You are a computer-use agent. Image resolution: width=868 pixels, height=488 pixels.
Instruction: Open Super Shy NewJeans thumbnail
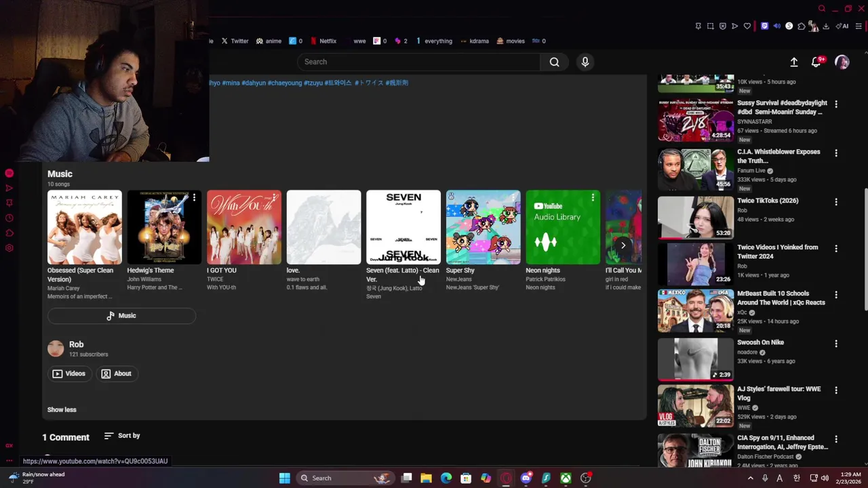pos(483,227)
